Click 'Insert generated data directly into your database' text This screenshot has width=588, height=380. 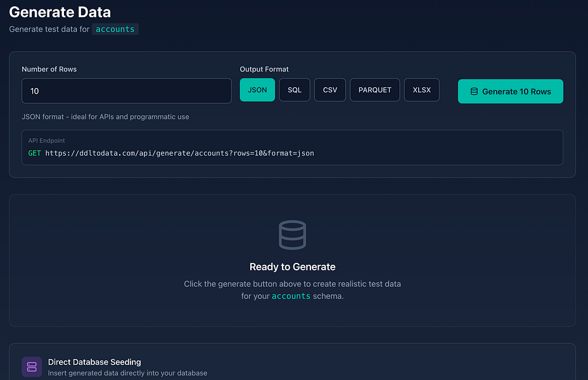pyautogui.click(x=127, y=373)
